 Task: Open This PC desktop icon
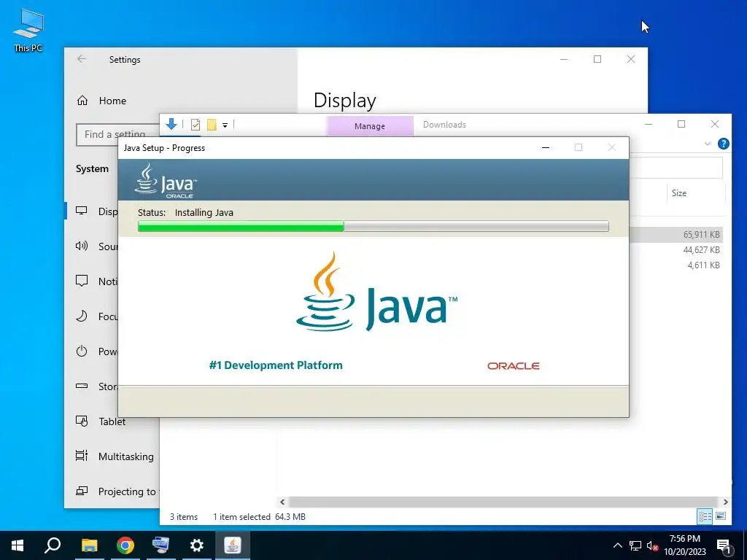tap(28, 31)
